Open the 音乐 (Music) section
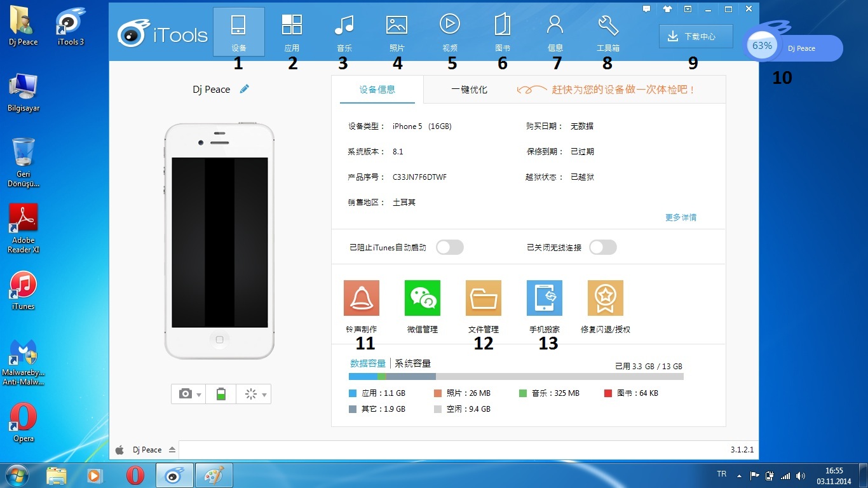 point(344,32)
